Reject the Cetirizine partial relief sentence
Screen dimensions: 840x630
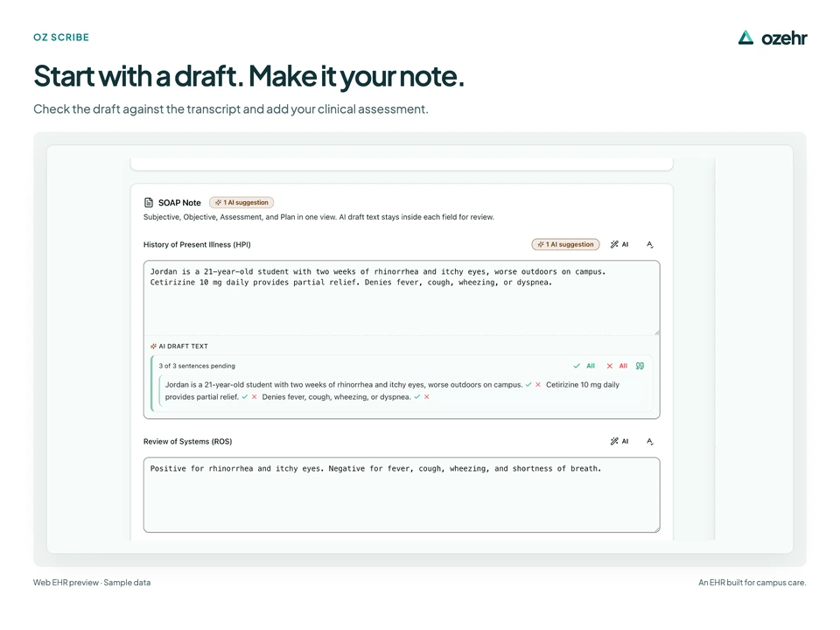(254, 397)
